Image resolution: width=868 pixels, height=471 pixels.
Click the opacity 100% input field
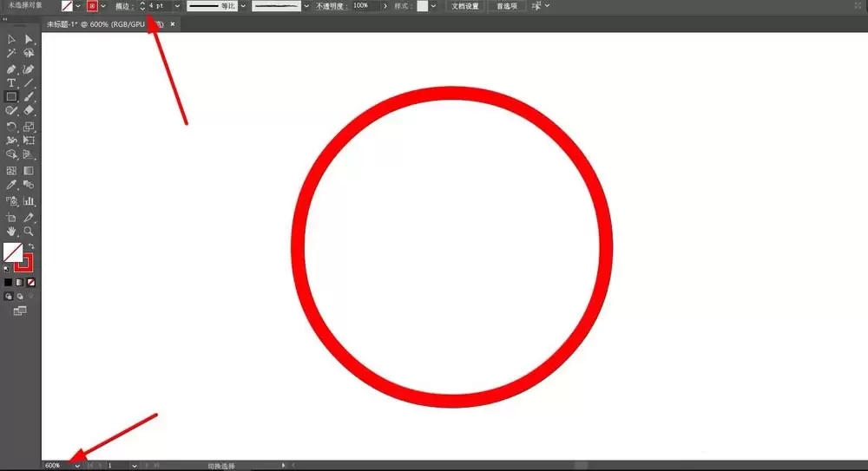(366, 5)
